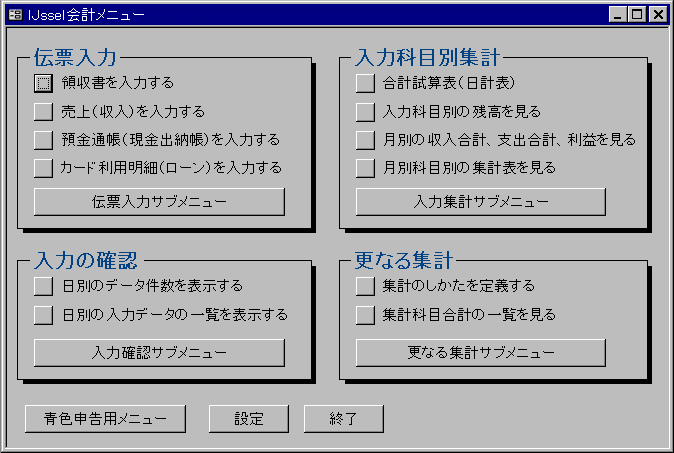This screenshot has height=453, width=674.
Task: Click the IJssel window system menu icon
Action: (15, 15)
